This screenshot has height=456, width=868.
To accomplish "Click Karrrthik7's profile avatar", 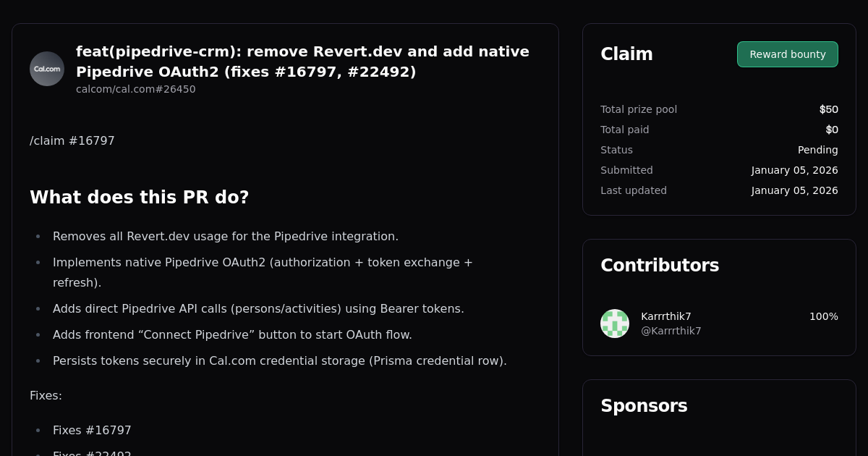I will [x=615, y=324].
